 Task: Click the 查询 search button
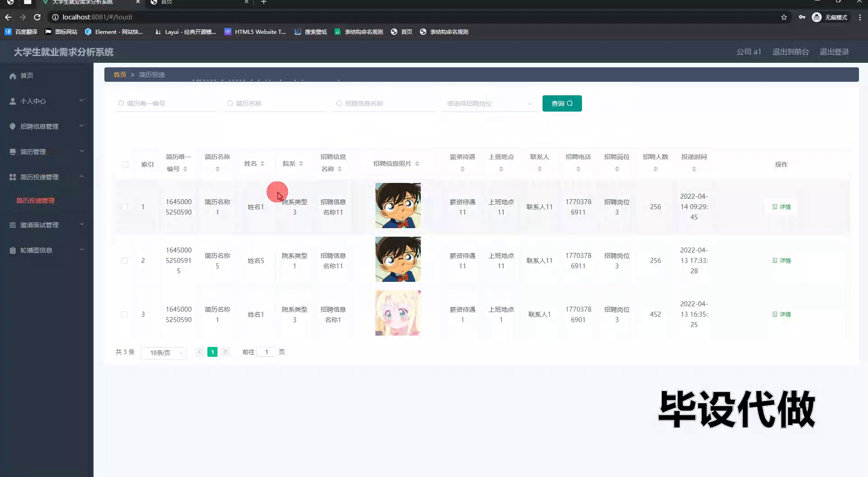tap(562, 103)
